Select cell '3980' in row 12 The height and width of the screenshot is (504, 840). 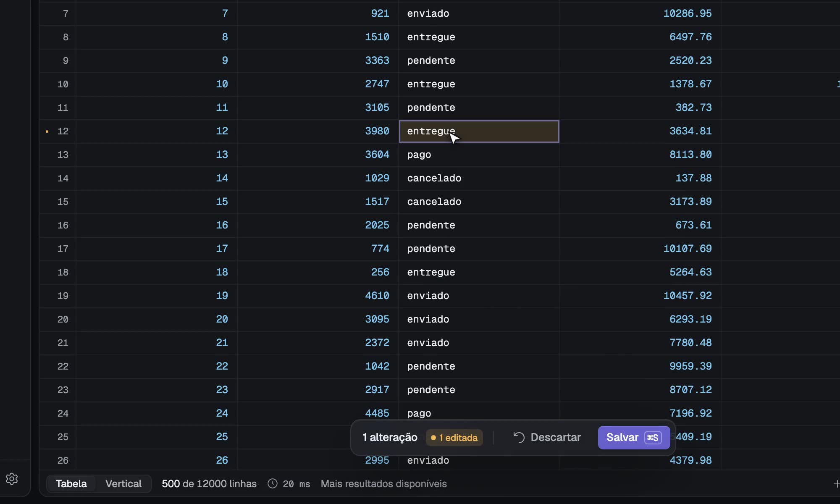pos(318,131)
